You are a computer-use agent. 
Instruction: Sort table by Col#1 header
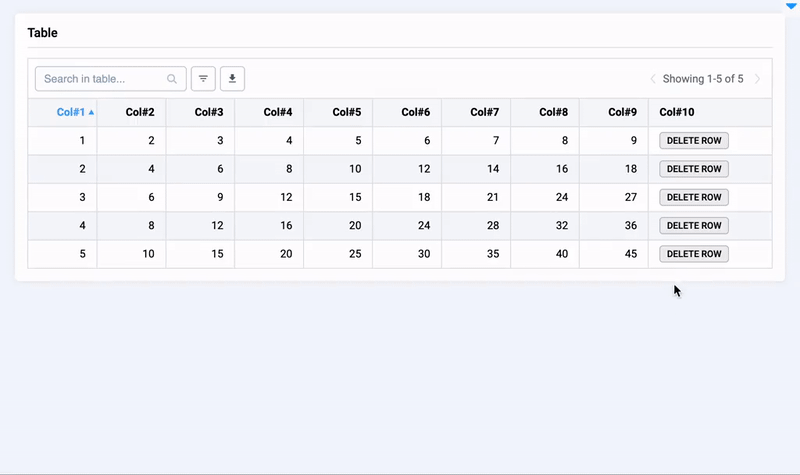(x=70, y=113)
